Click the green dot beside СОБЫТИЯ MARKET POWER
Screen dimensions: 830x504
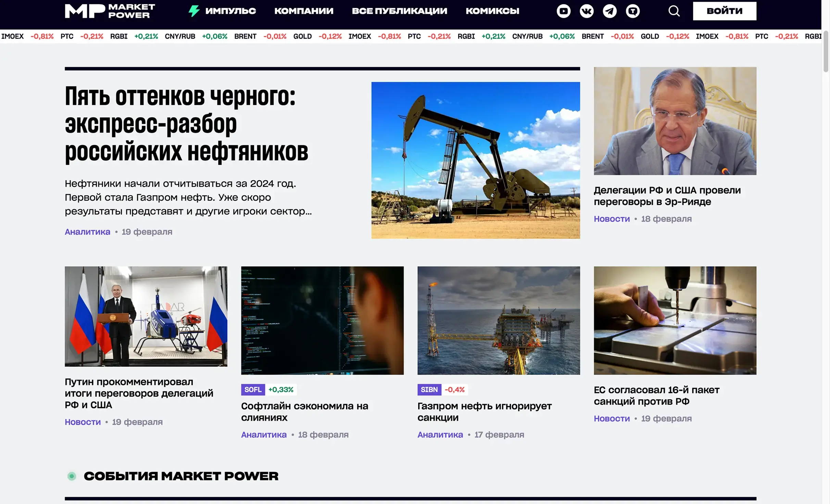point(72,475)
